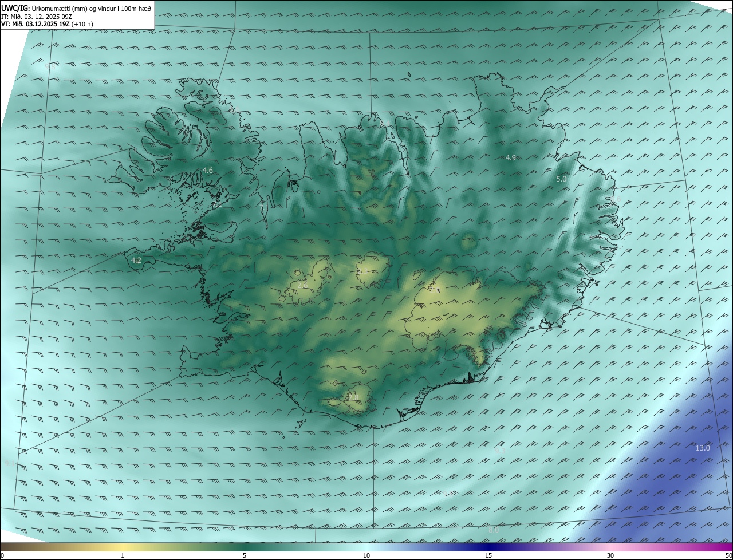Click the 8.0 value label south of Iceland
The height and width of the screenshot is (560, 733).
[x=494, y=530]
